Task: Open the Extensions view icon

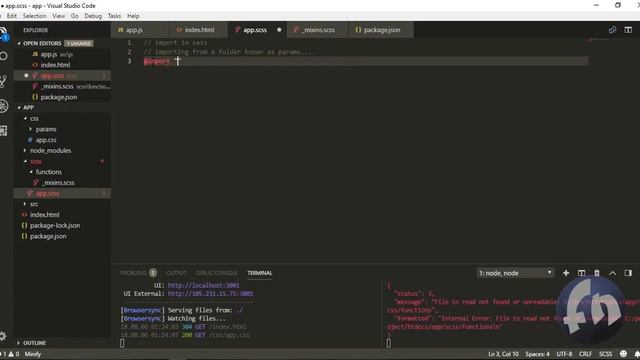Action: pos(4,131)
